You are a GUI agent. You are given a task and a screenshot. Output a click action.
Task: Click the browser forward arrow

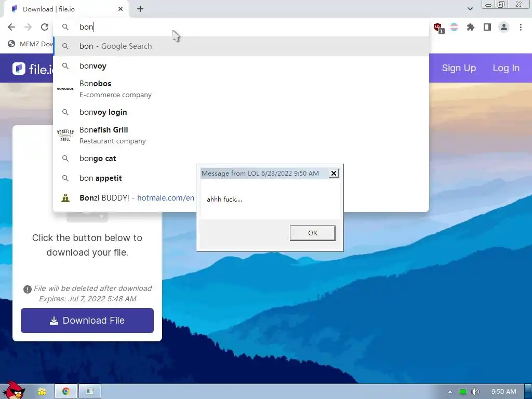coord(28,27)
